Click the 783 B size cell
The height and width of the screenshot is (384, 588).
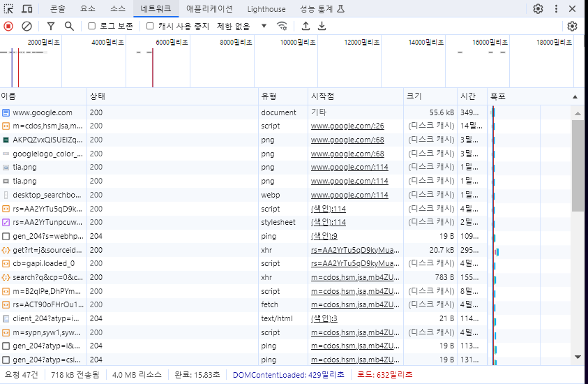coord(444,277)
